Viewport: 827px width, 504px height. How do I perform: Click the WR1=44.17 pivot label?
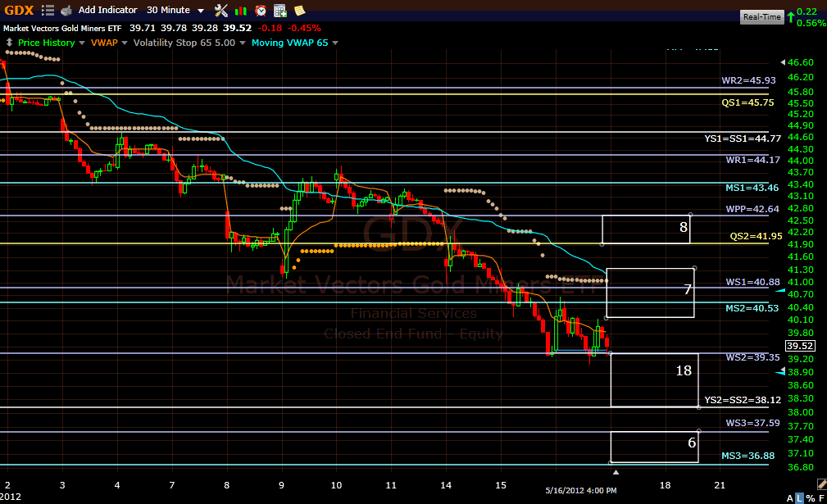coord(752,160)
